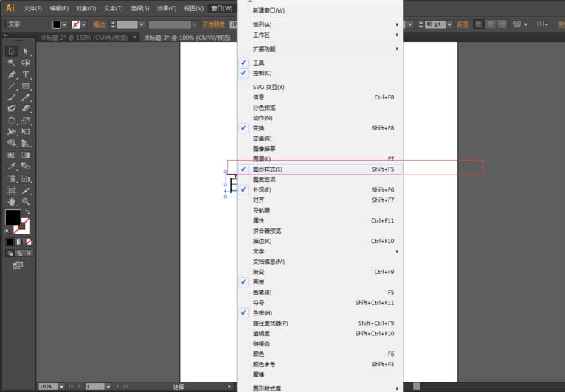Screen dimensions: 565x392
Task: Activate the Zoom magnifier tool
Action: 26,202
